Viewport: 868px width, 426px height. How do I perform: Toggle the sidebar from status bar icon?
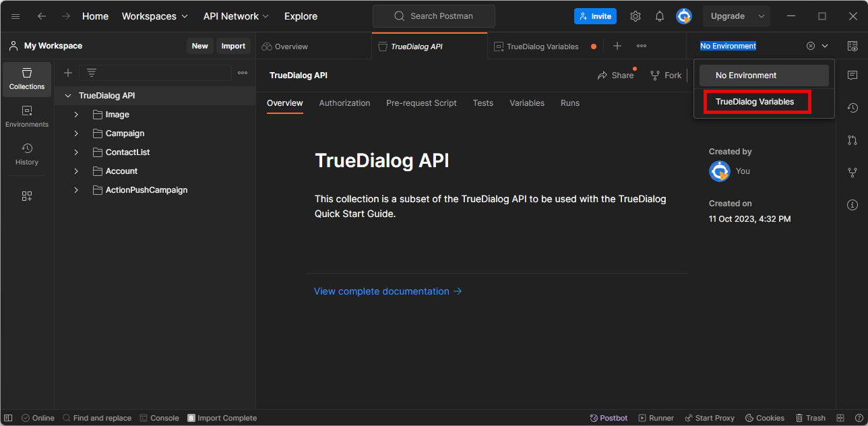9,418
